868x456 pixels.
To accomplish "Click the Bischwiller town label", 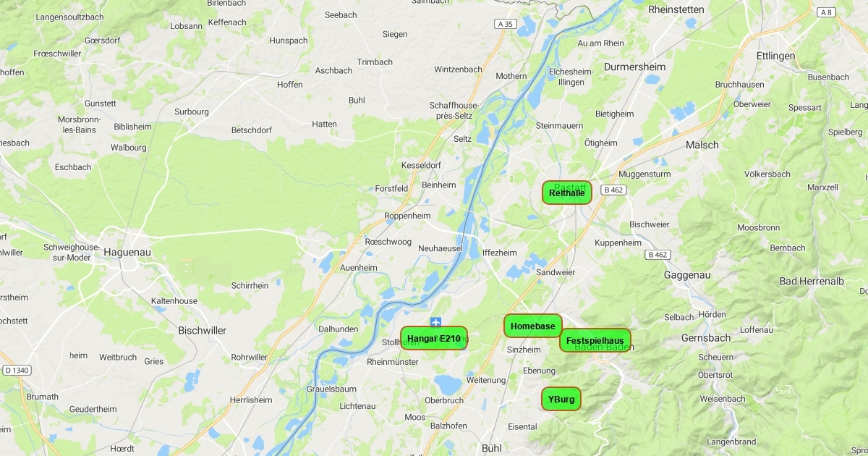I will coord(202,330).
